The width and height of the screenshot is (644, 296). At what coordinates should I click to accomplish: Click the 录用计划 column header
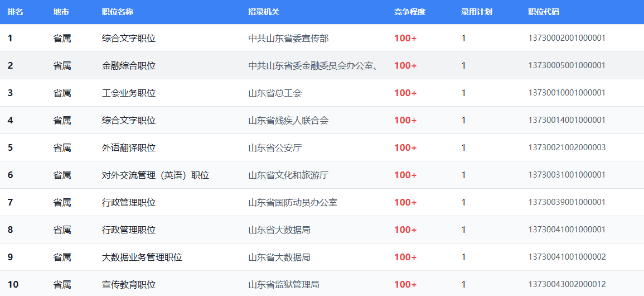476,12
